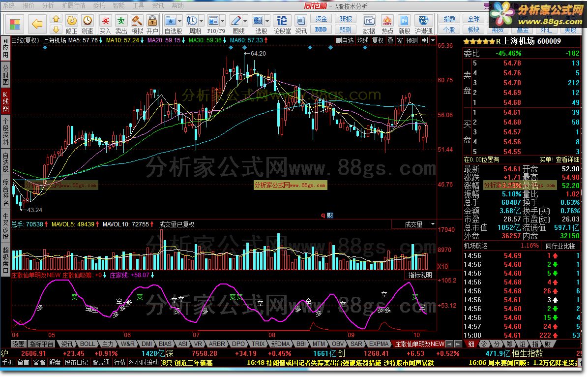Click the down arrow toolbar icon

pos(56,30)
